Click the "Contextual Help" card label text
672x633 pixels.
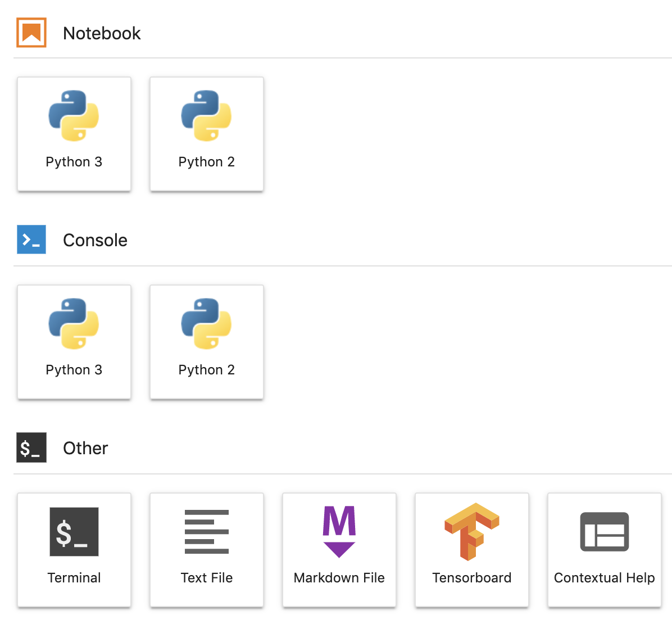click(x=604, y=578)
